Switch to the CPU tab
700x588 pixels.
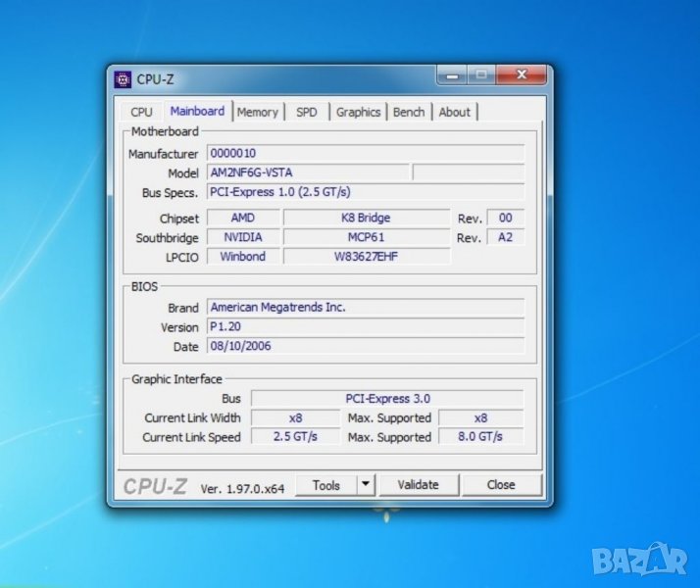click(x=141, y=112)
